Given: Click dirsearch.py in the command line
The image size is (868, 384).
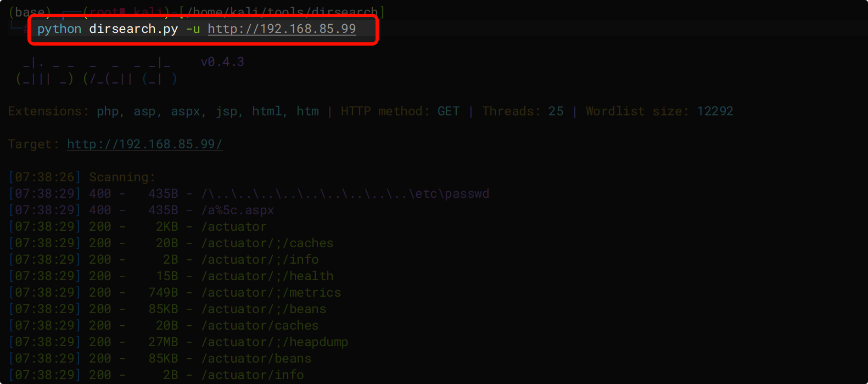Looking at the screenshot, I should click(133, 29).
